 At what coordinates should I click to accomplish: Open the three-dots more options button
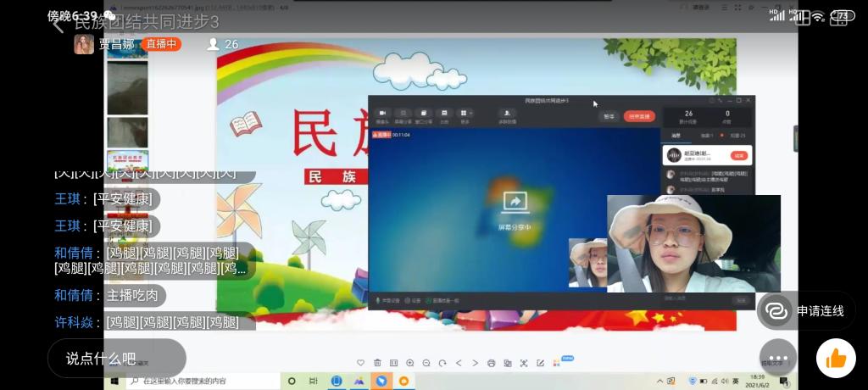(x=777, y=359)
